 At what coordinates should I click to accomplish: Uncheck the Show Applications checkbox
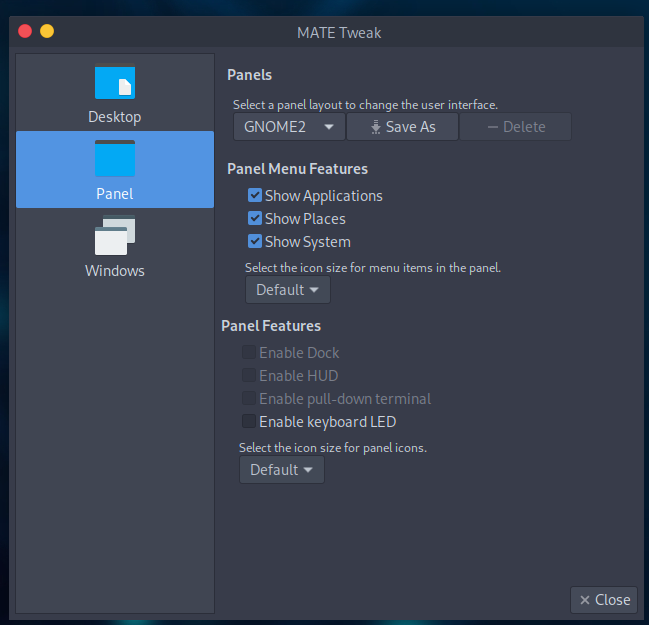pyautogui.click(x=255, y=196)
